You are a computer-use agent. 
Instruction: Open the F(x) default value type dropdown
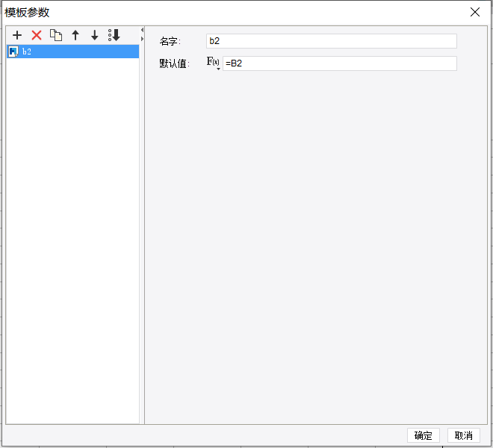point(213,63)
